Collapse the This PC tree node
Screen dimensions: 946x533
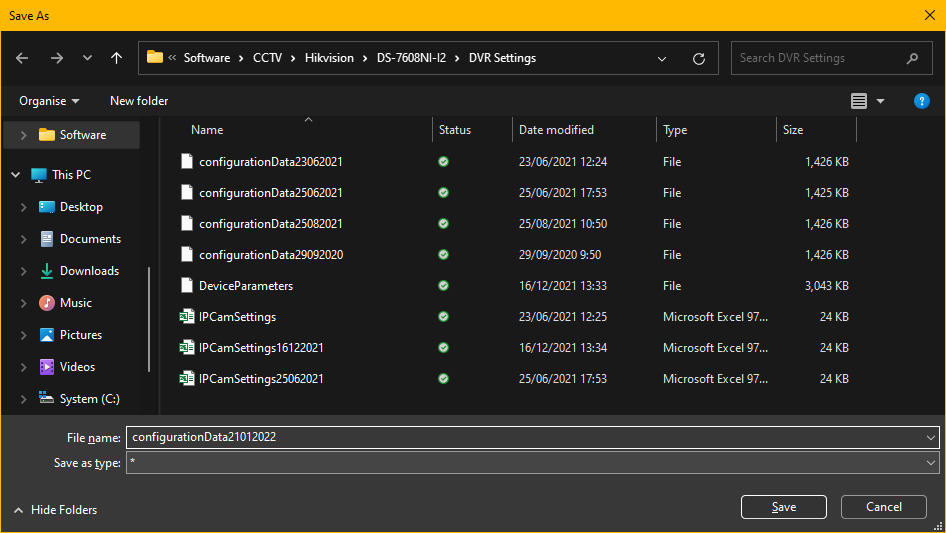tap(16, 175)
